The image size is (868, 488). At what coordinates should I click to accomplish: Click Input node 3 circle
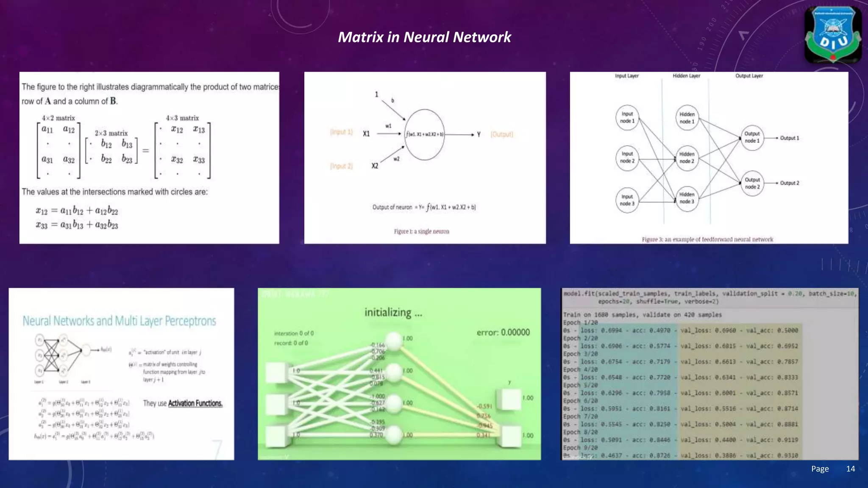627,200
